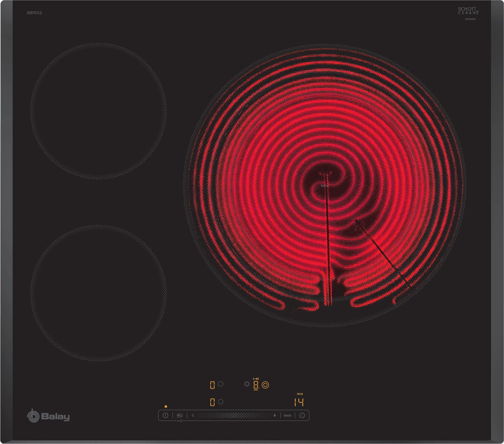
Task: Tap the bottom-left zone 0 power display
Action: click(212, 402)
